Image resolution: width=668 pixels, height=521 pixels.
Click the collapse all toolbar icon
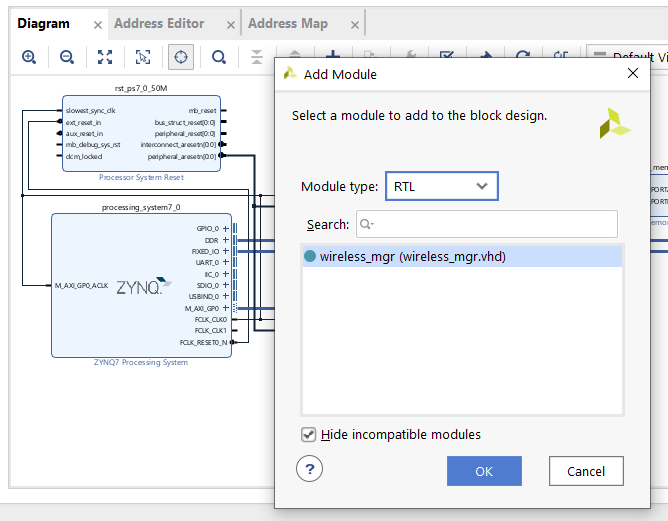(257, 57)
